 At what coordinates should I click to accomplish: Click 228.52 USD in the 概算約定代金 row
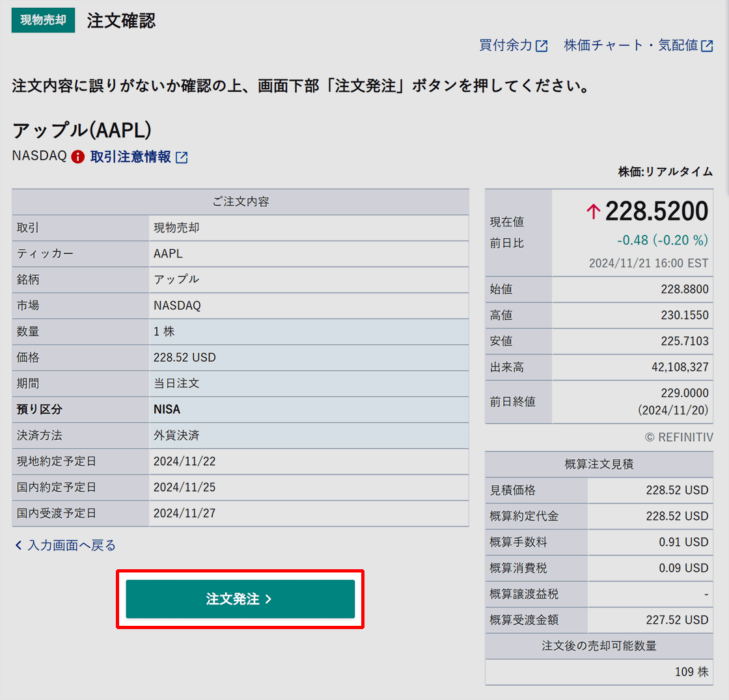pyautogui.click(x=677, y=516)
